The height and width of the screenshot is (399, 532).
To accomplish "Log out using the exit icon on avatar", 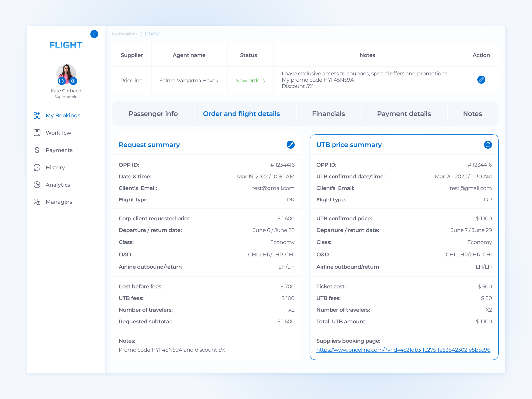I will click(61, 81).
